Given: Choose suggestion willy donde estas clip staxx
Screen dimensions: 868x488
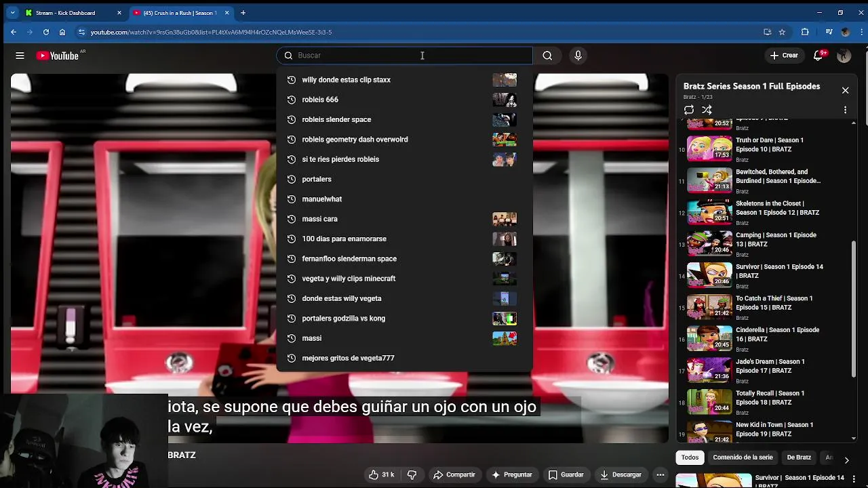Looking at the screenshot, I should point(404,80).
